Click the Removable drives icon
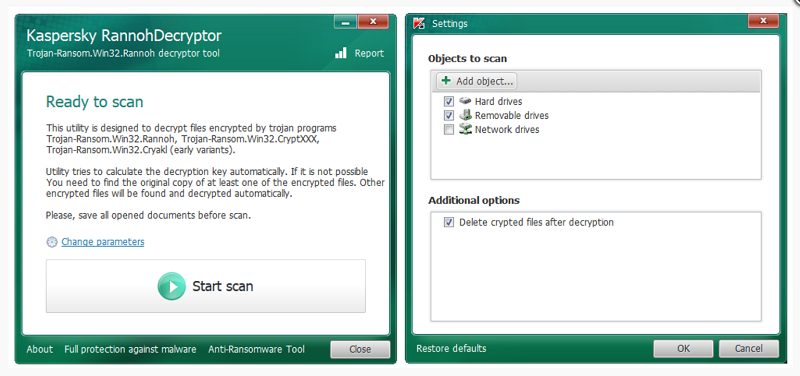Image resolution: width=800 pixels, height=376 pixels. click(465, 115)
